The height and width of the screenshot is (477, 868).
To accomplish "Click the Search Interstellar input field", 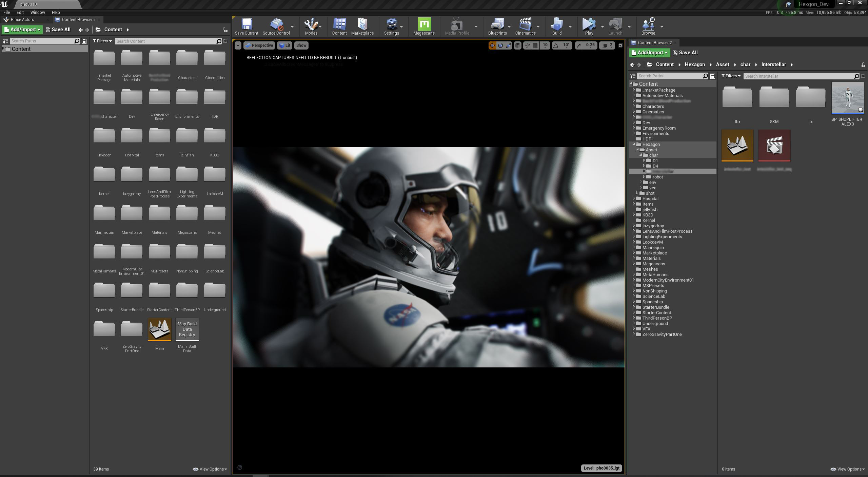I will point(799,76).
